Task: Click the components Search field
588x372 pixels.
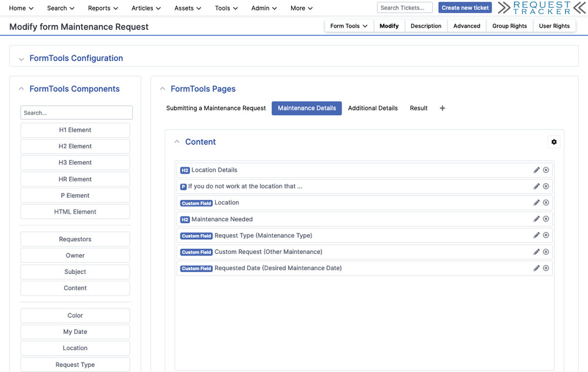Action: click(x=76, y=112)
